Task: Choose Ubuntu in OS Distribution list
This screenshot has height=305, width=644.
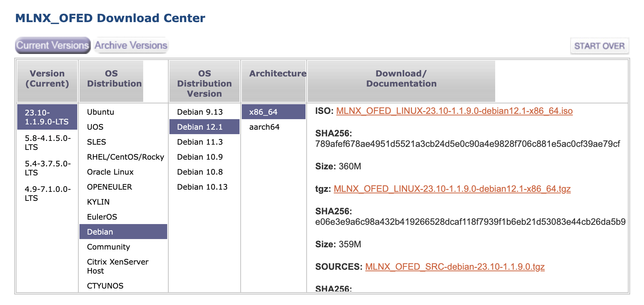Action: pos(123,112)
